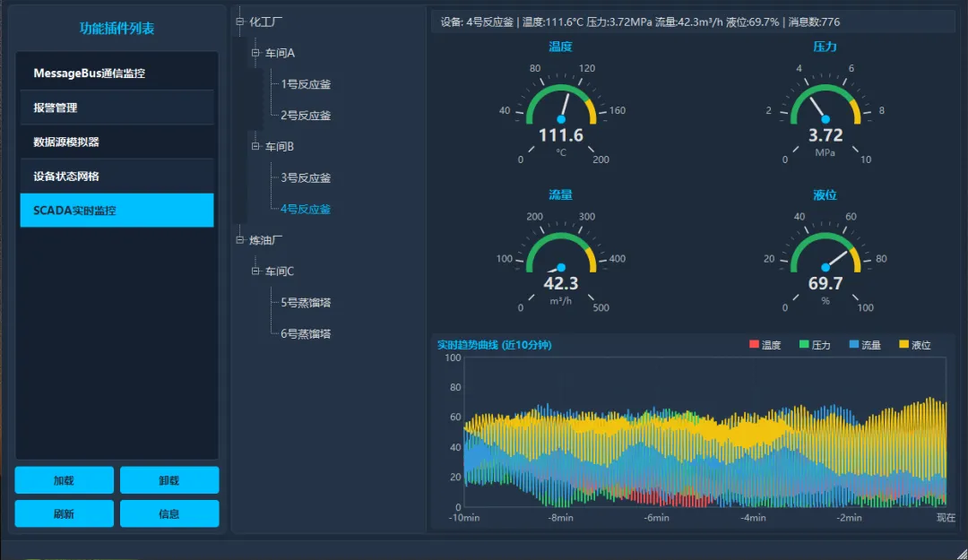Click the 炼油厂 tree label
This screenshot has height=560, width=968.
[265, 239]
